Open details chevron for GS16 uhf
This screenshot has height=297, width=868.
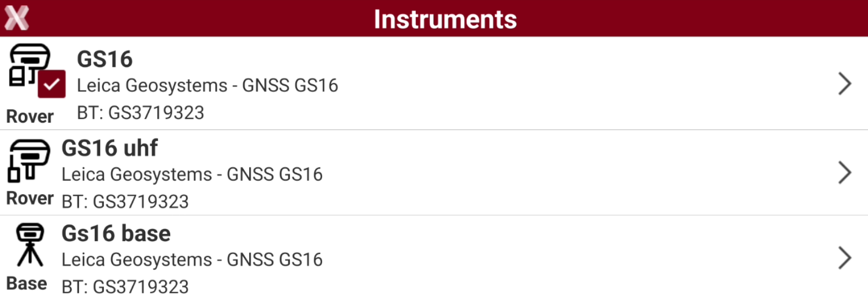[x=845, y=172]
